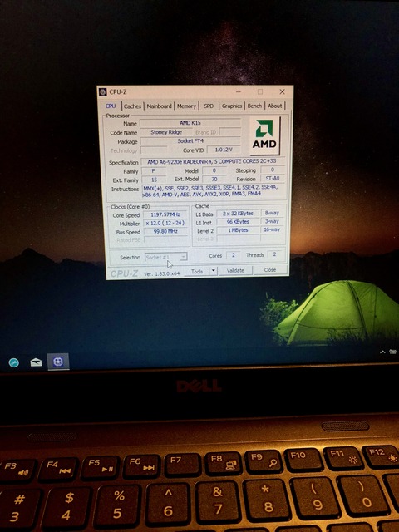The width and height of the screenshot is (399, 532).
Task: Show hidden system tray icons
Action: click(x=382, y=352)
